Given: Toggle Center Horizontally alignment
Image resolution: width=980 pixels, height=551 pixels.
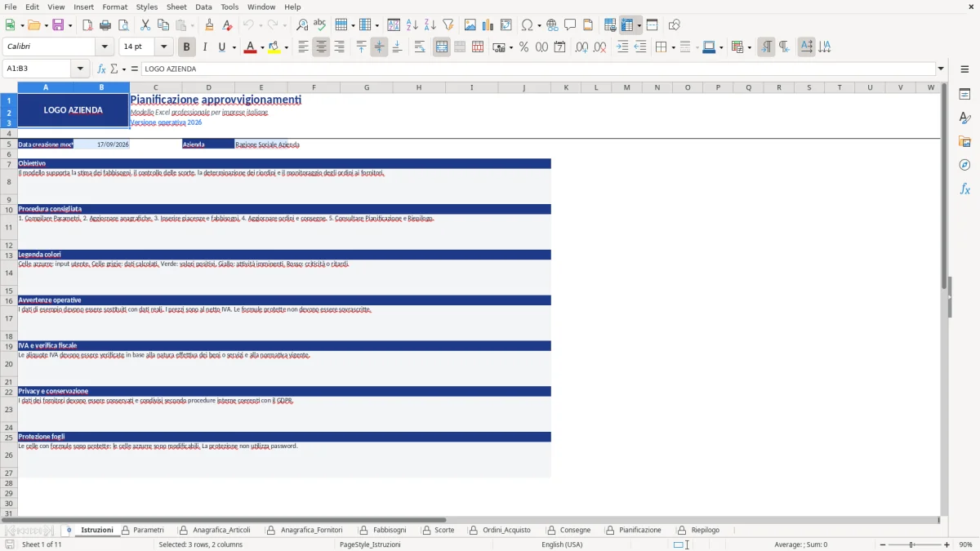Looking at the screenshot, I should [x=321, y=47].
